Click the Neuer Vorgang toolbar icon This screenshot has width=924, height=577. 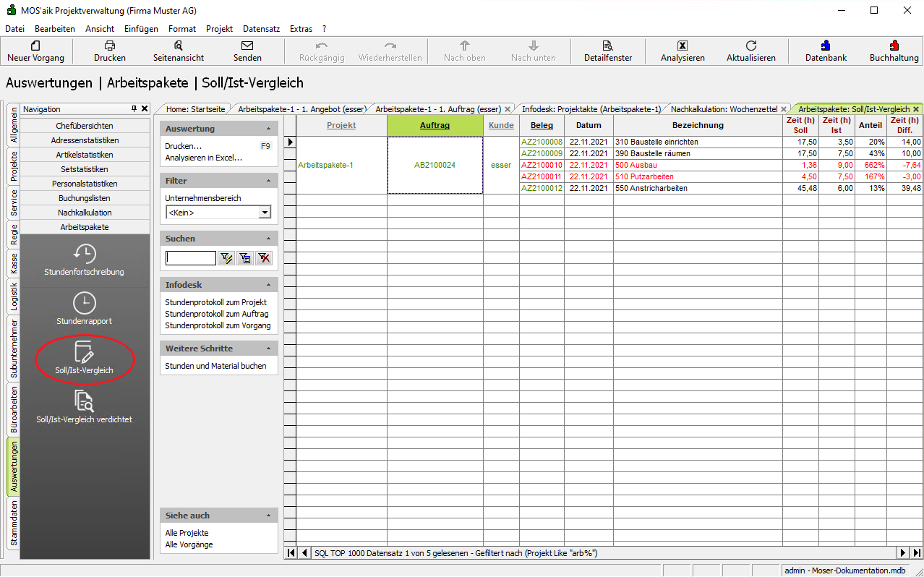click(x=35, y=46)
